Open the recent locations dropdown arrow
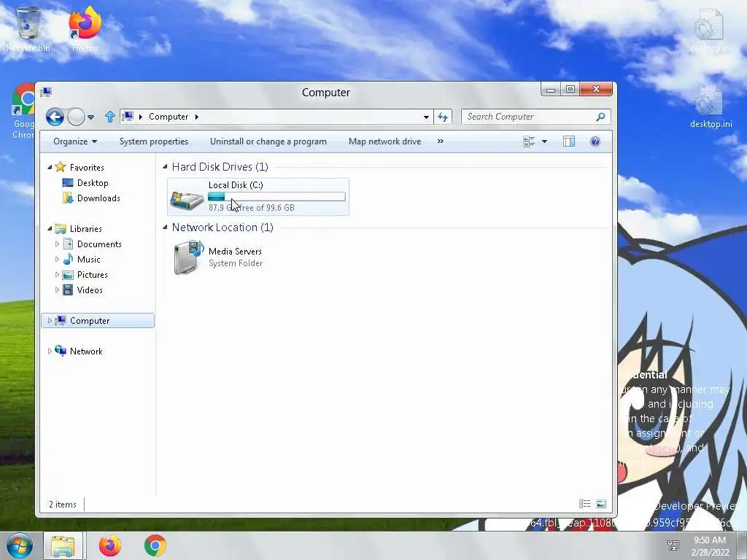This screenshot has height=560, width=747. tap(91, 117)
